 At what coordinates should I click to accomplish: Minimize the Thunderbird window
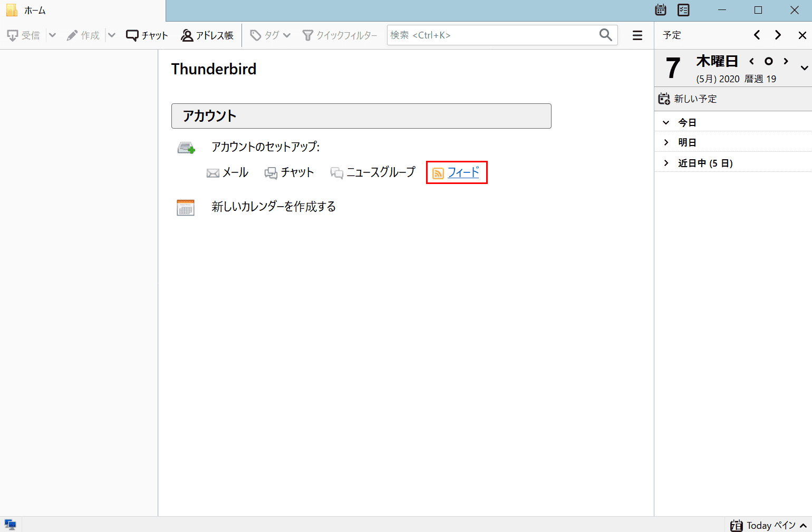tap(722, 10)
